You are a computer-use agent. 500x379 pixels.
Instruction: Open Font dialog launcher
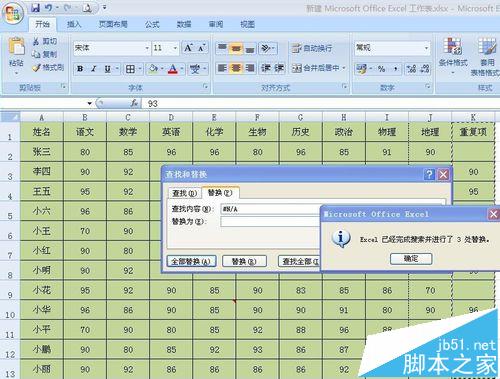pyautogui.click(x=206, y=87)
